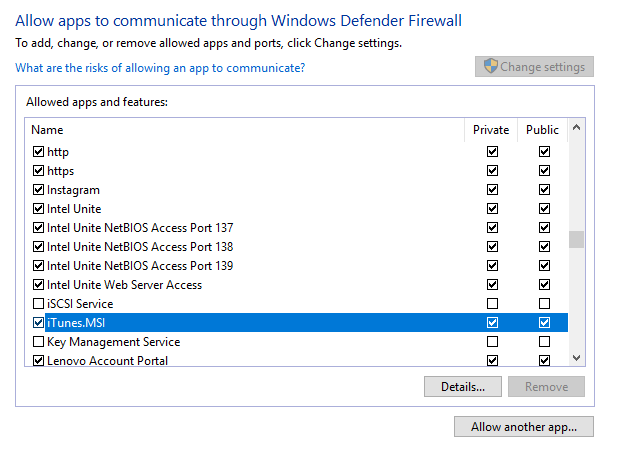Viewport: 618px width, 451px height.
Task: Open the risks of allowing an app link
Action: 160,68
